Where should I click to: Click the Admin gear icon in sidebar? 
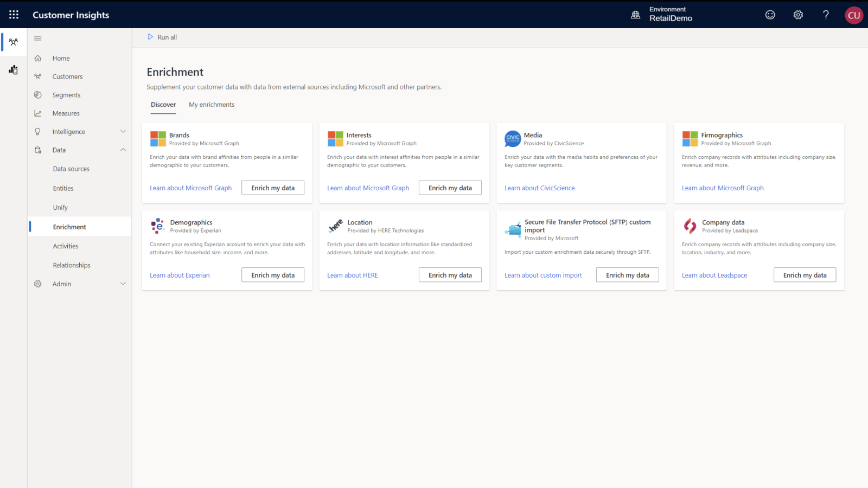coord(37,284)
